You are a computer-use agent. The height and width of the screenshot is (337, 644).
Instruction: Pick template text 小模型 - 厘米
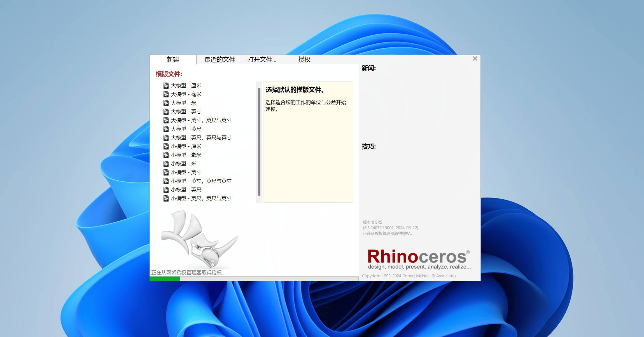pos(186,146)
